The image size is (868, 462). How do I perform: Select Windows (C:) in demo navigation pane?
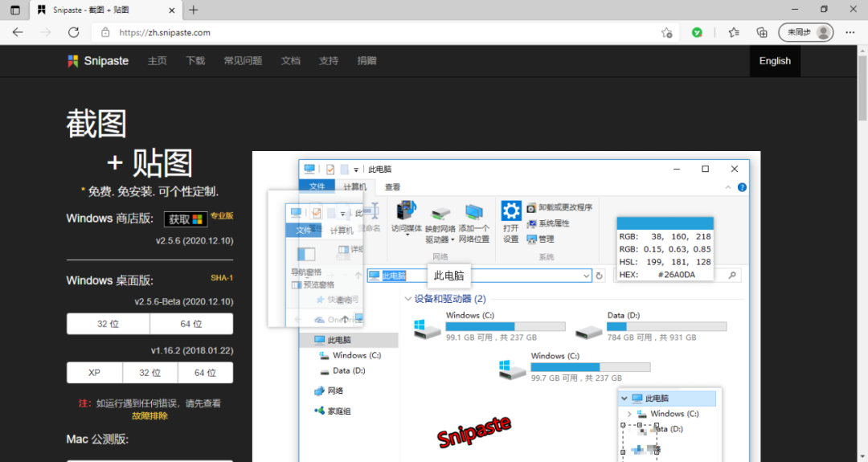coord(350,355)
